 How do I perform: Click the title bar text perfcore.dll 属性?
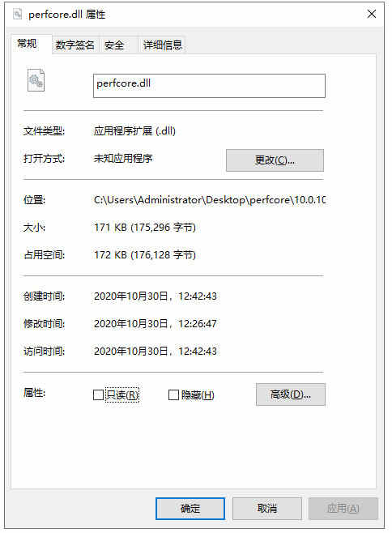[67, 15]
